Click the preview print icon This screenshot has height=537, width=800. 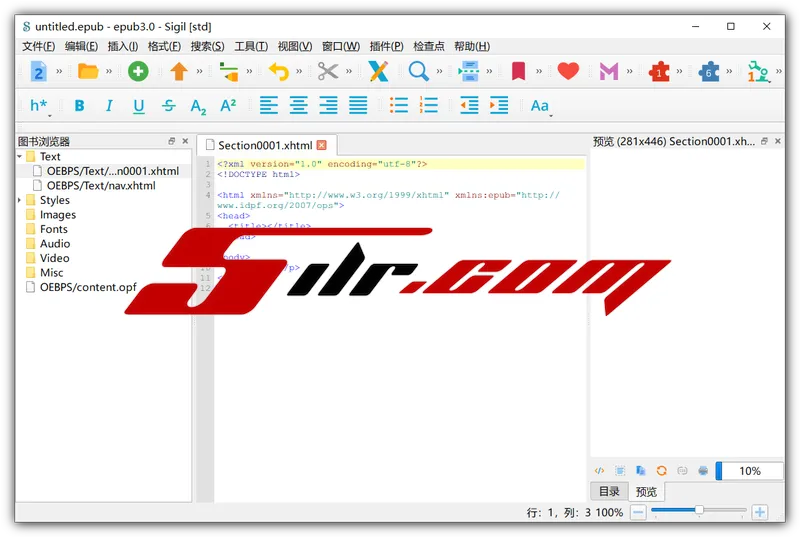[x=703, y=471]
